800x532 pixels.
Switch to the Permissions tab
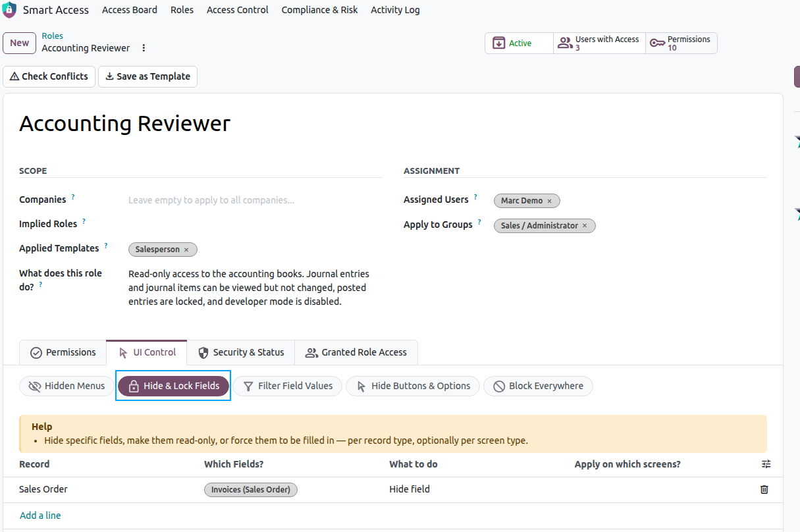point(63,352)
